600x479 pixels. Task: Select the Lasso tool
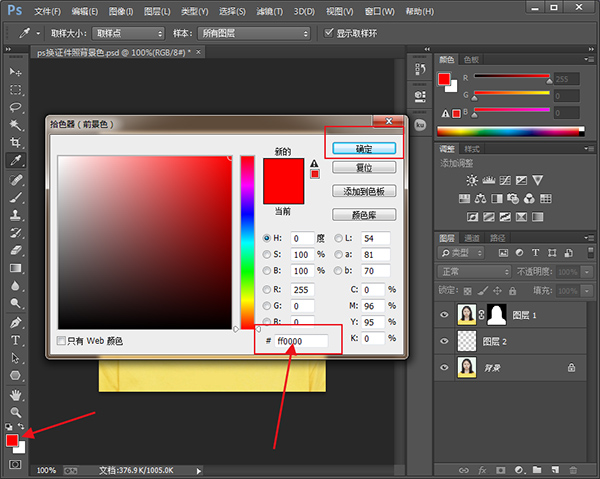click(15, 107)
